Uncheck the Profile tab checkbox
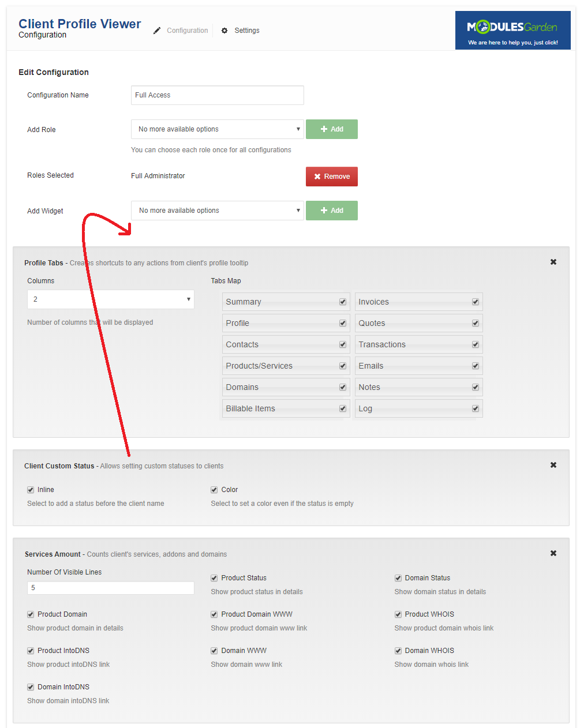 [x=343, y=323]
